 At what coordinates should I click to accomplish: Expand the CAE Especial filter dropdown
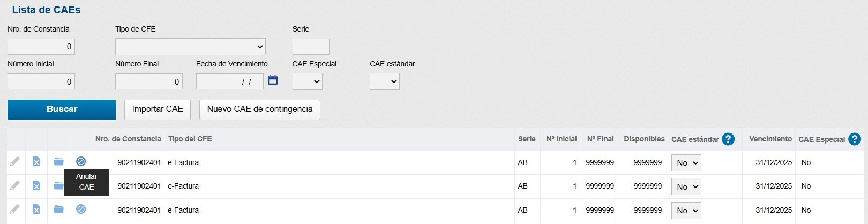point(307,81)
